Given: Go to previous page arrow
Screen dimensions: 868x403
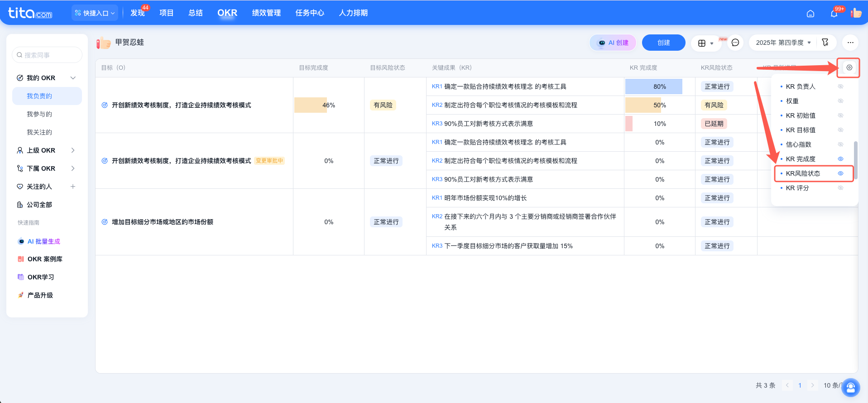Looking at the screenshot, I should [x=787, y=385].
